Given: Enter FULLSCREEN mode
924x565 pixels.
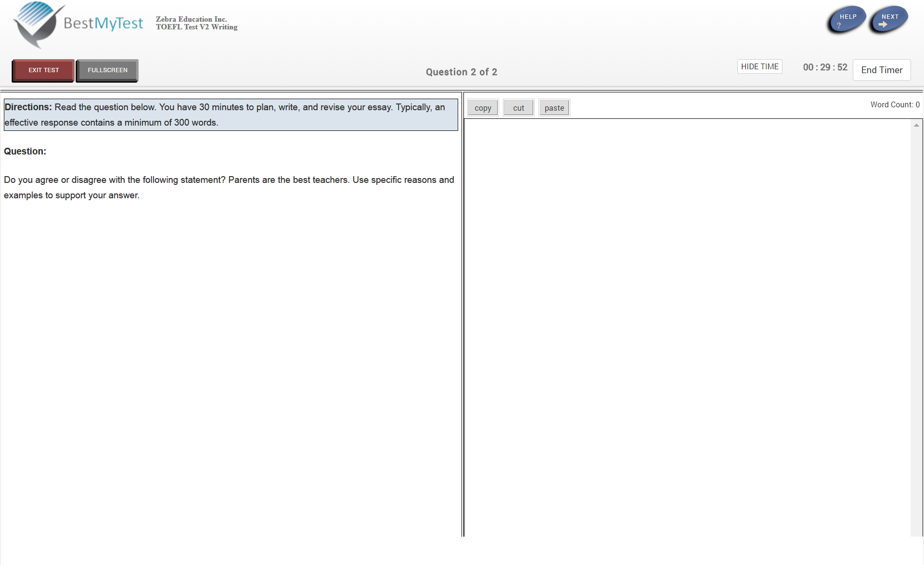Looking at the screenshot, I should tap(107, 70).
